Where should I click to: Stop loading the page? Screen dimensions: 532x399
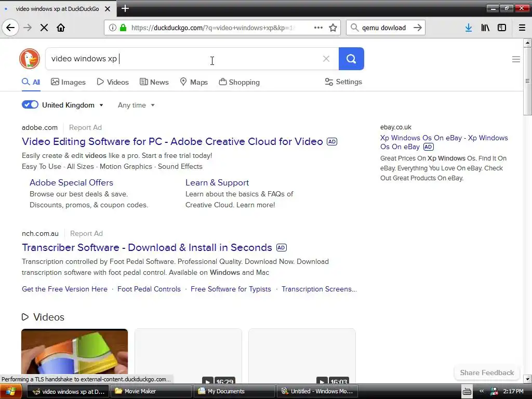pos(44,28)
